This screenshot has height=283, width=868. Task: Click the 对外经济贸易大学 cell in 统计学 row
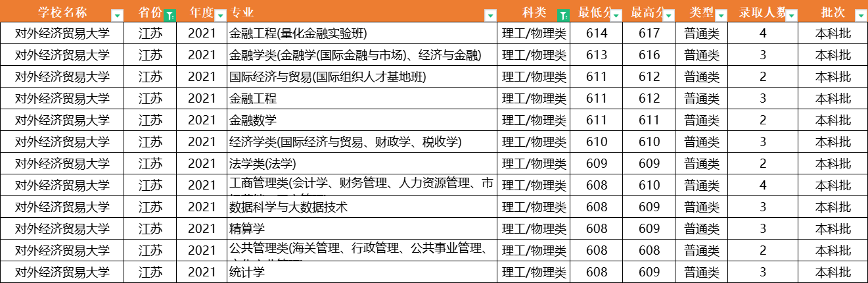click(x=62, y=272)
